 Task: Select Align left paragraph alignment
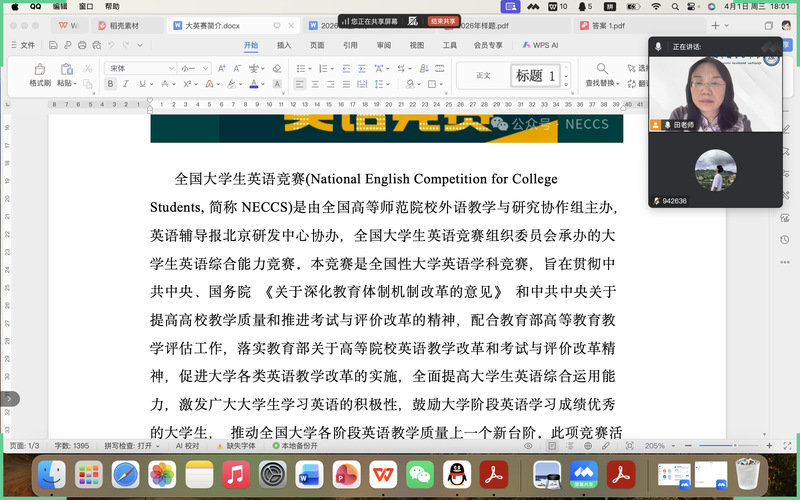coord(300,84)
